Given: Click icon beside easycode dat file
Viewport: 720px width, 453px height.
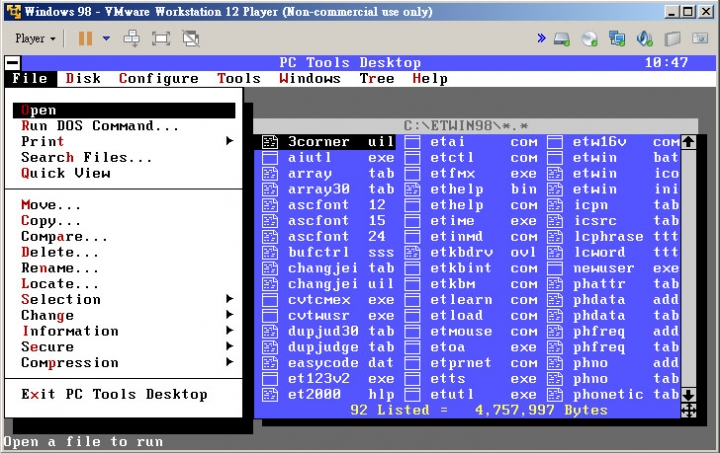Looking at the screenshot, I should pyautogui.click(x=270, y=363).
